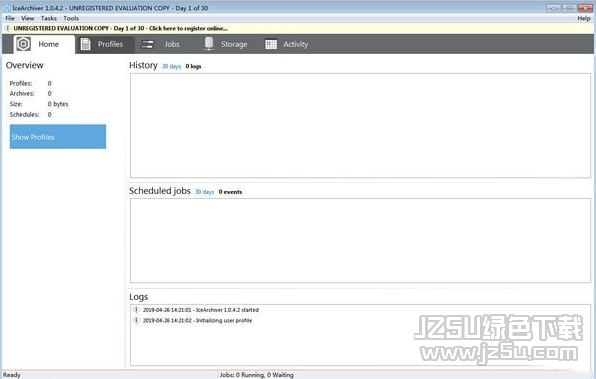Click the 'Ready' status bar text
Screen dimensions: 596x379
click(x=12, y=375)
